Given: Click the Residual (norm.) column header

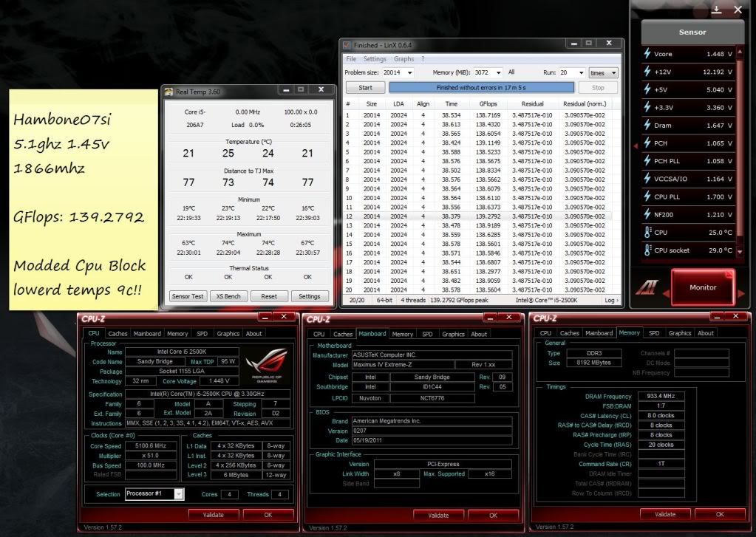Looking at the screenshot, I should point(585,103).
